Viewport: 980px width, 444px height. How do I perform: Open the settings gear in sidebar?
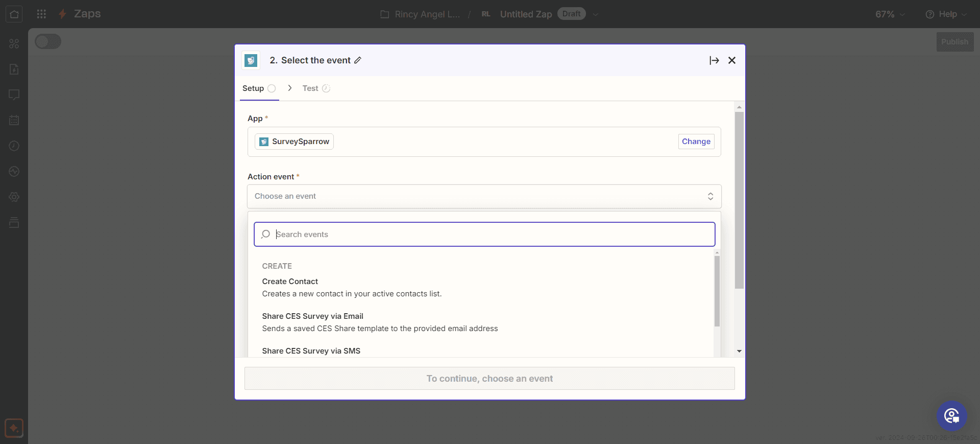coord(14,197)
